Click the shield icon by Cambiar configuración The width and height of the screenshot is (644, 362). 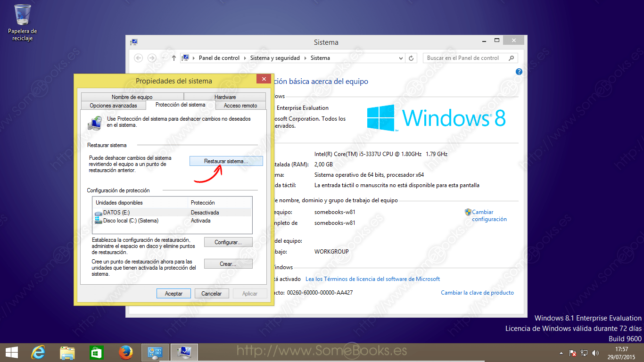(x=468, y=212)
